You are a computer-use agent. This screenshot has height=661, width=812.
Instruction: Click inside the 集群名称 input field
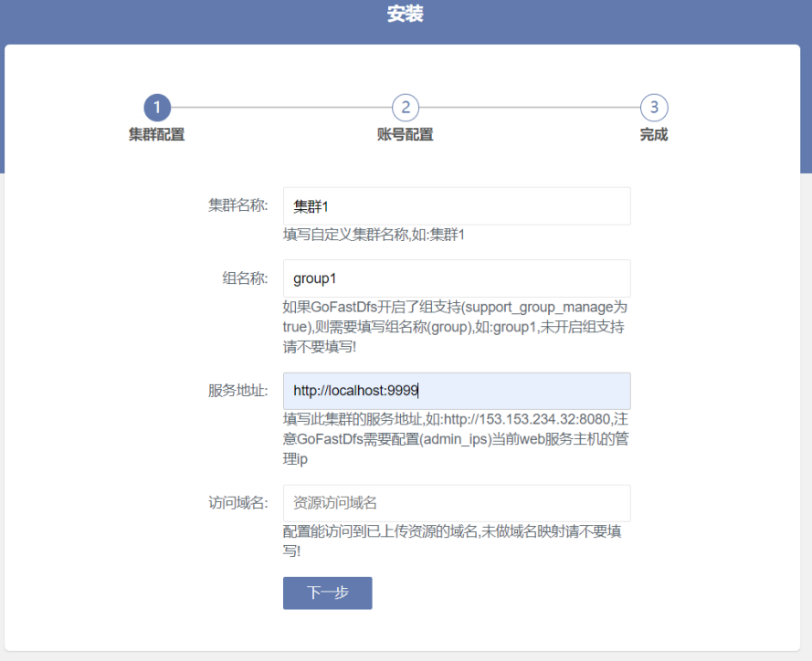pyautogui.click(x=457, y=205)
